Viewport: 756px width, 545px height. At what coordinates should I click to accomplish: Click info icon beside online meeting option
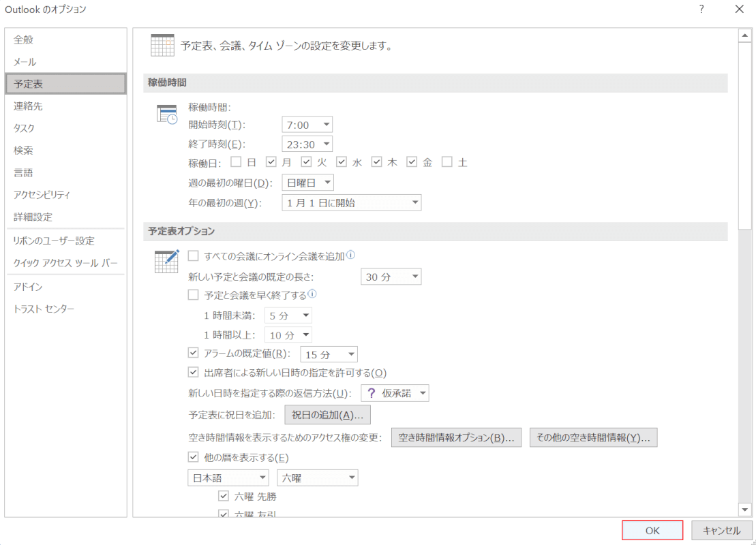[x=350, y=254]
